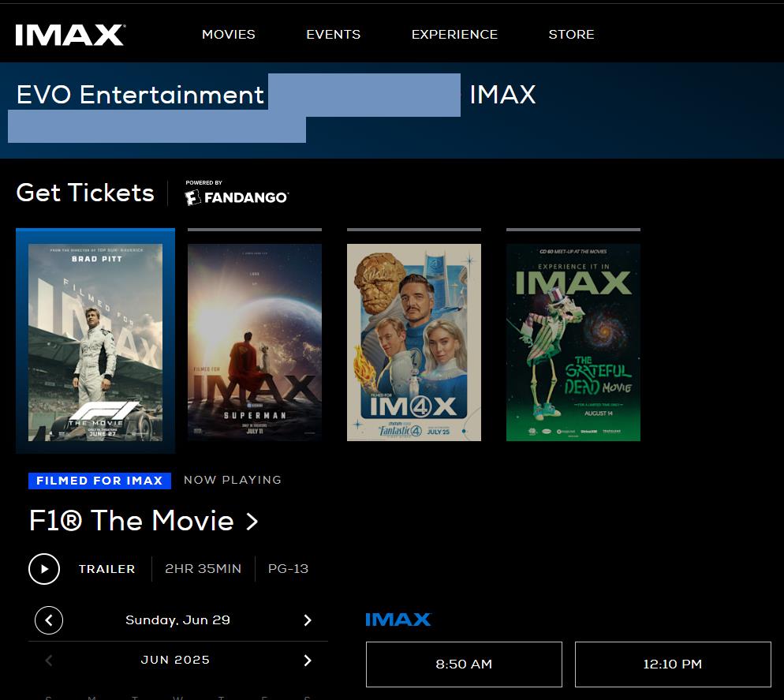The image size is (784, 700).
Task: Open the Events menu
Action: coord(333,35)
